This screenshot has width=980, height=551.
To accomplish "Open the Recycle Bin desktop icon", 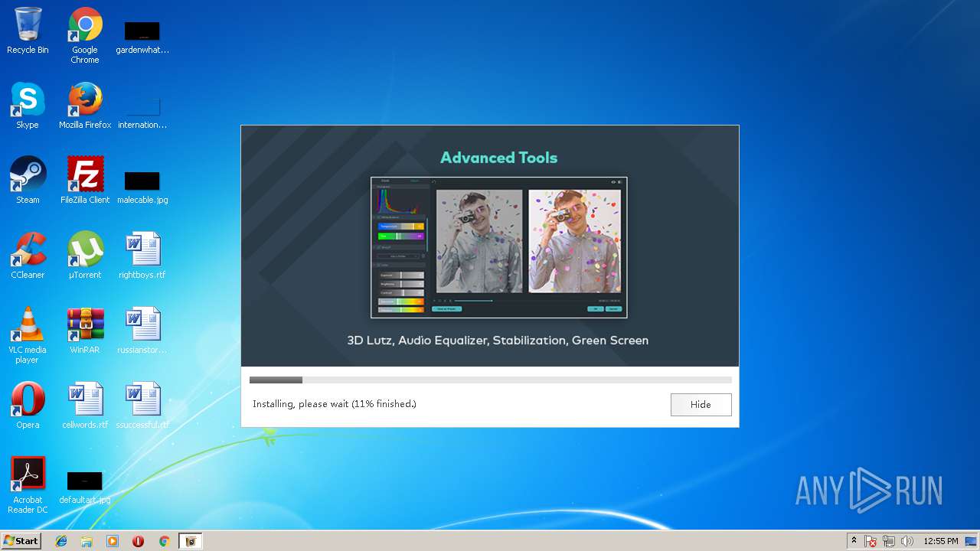I will [28, 31].
